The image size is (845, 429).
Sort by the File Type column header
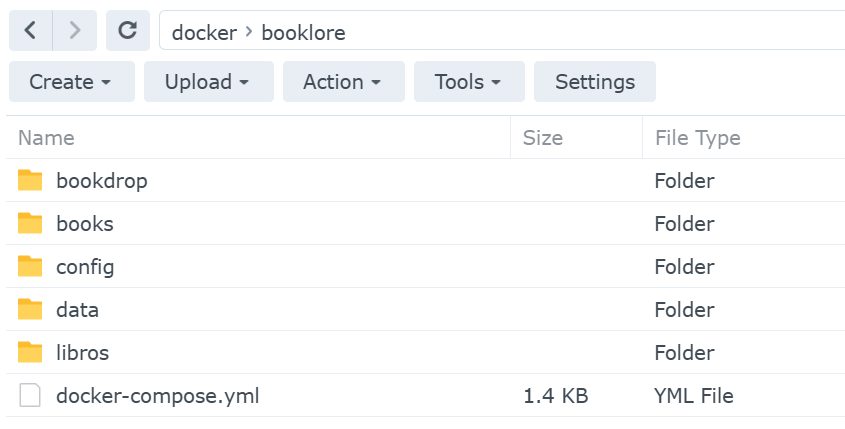tap(697, 138)
